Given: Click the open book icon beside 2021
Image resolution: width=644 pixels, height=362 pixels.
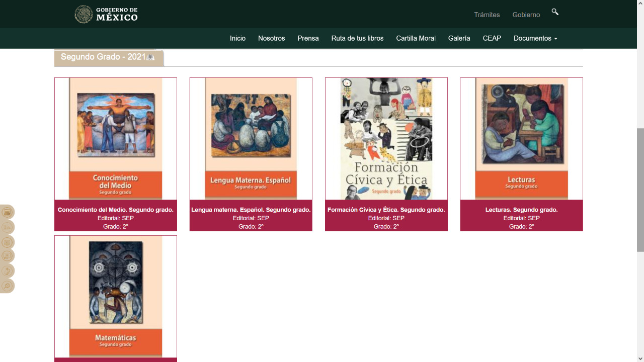Looking at the screenshot, I should (150, 57).
